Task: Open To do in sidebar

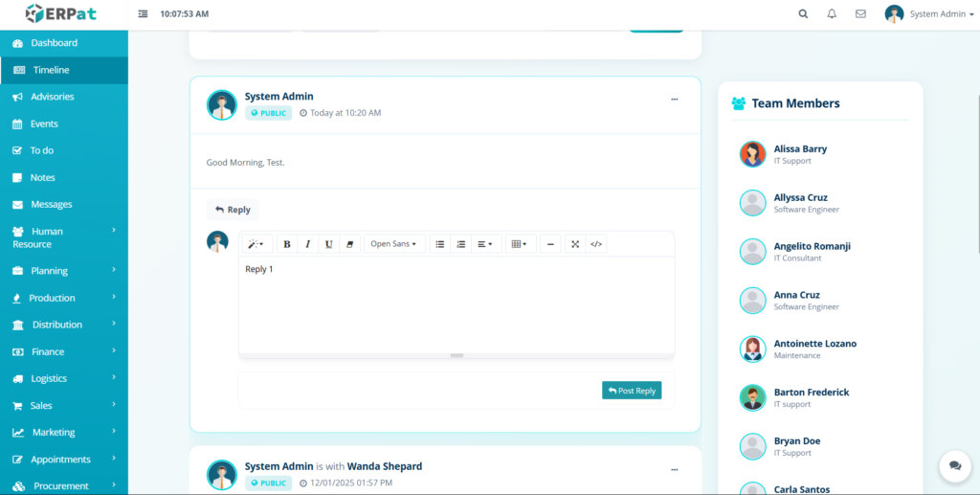Action: (64, 150)
